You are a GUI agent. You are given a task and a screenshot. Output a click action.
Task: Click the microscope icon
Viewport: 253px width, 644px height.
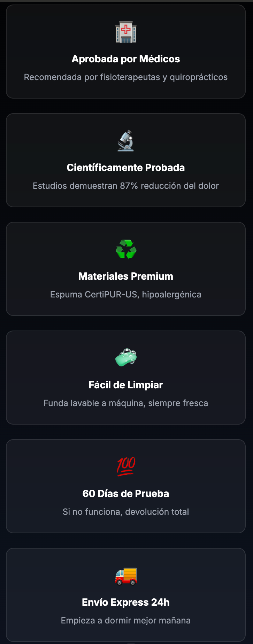(126, 141)
